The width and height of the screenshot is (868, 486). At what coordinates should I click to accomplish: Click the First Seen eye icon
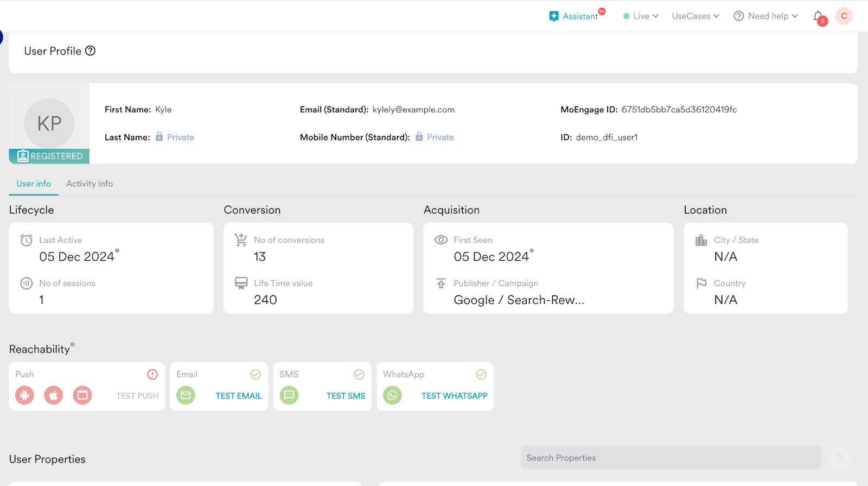pyautogui.click(x=441, y=239)
